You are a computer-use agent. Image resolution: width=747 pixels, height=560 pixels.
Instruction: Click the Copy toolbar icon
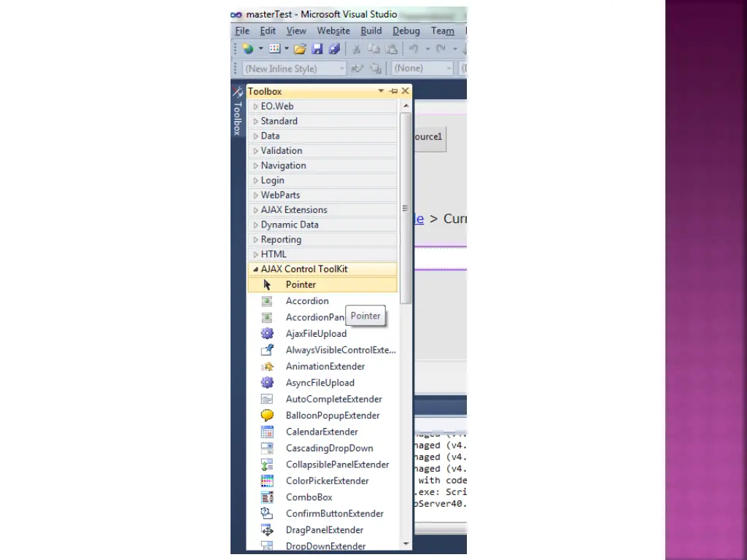coord(374,49)
